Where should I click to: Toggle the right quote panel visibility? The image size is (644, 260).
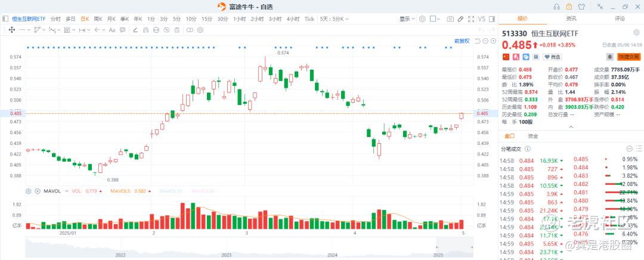(x=492, y=18)
